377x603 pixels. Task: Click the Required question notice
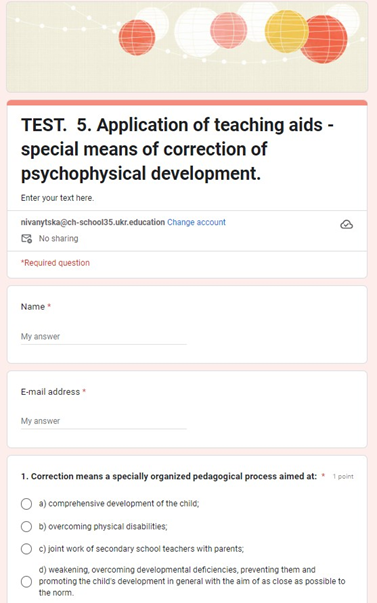(55, 263)
